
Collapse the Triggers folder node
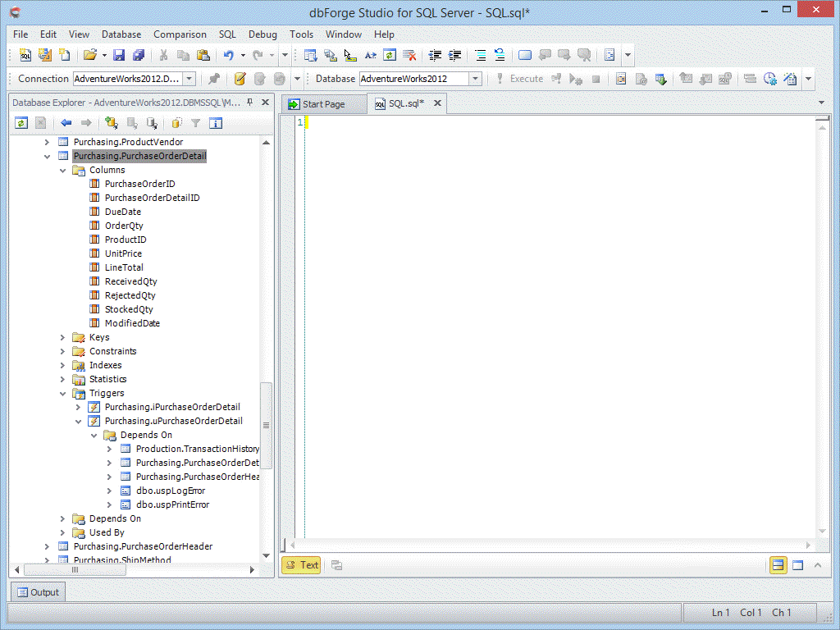[63, 393]
